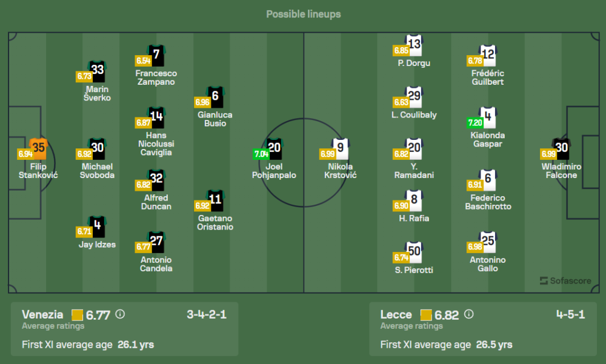Click Kialonda Gaspar's green 7.20 rating badge
This screenshot has width=606, height=364.
475,122
